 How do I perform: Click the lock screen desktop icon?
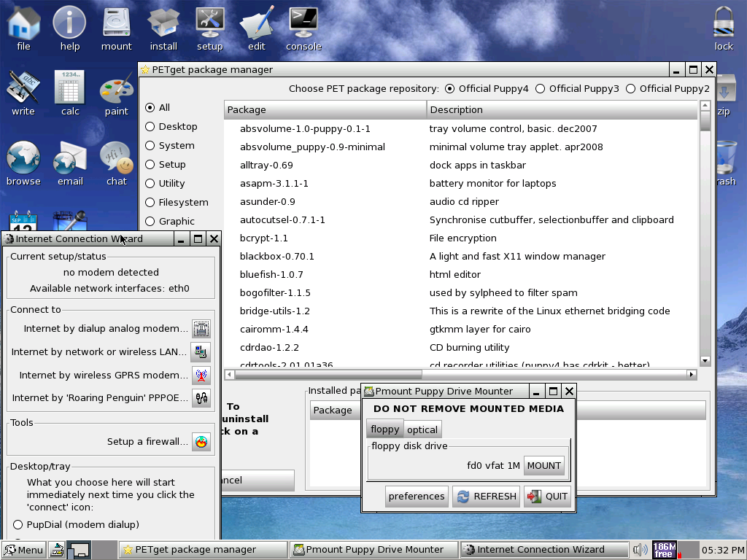tap(723, 28)
